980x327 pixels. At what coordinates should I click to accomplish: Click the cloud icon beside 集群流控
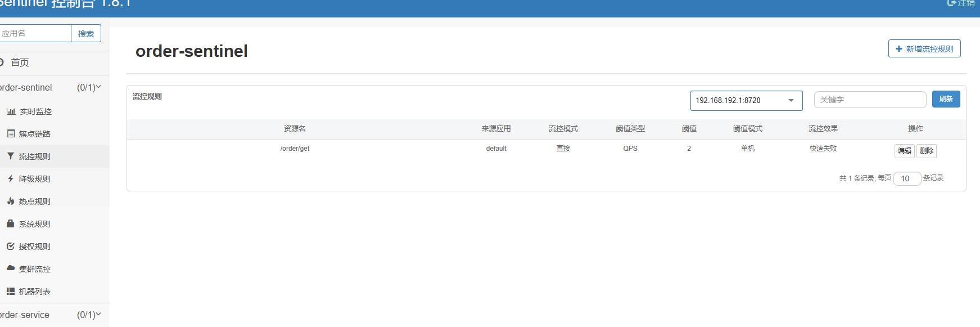11,268
